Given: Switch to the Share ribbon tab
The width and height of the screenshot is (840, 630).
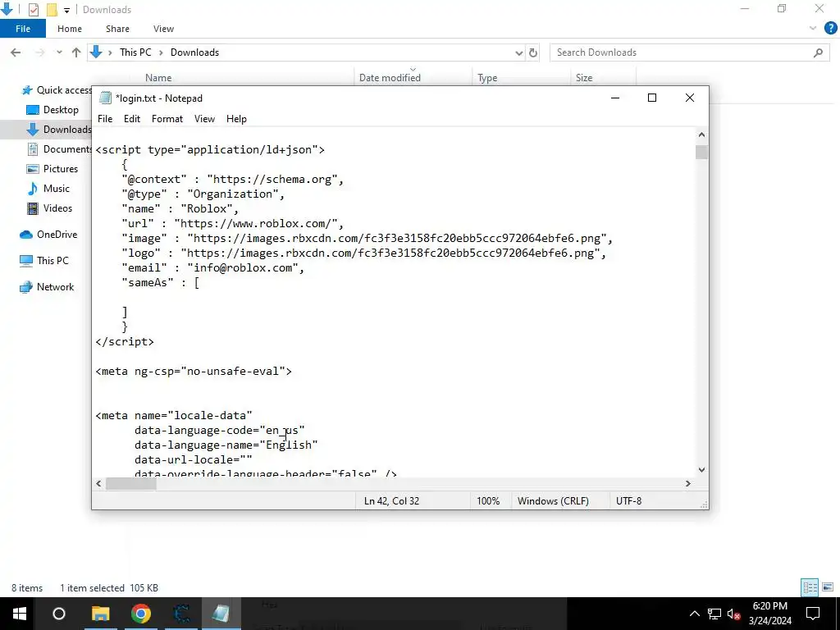Looking at the screenshot, I should tap(117, 29).
